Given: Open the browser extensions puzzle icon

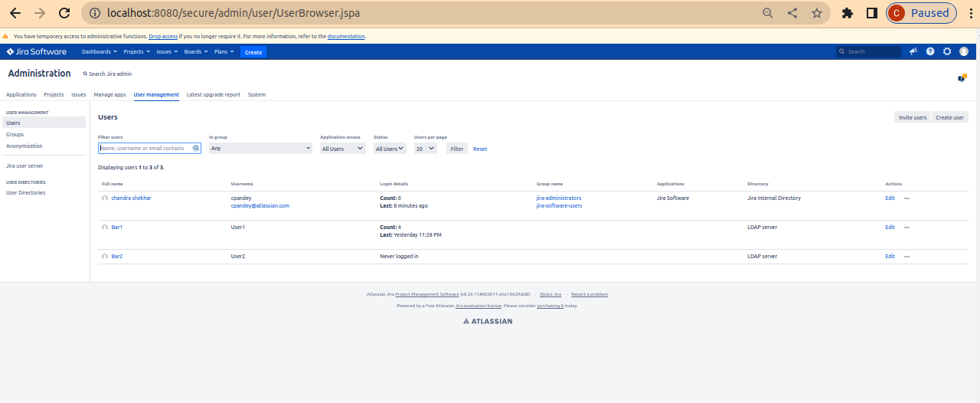Looking at the screenshot, I should point(848,13).
